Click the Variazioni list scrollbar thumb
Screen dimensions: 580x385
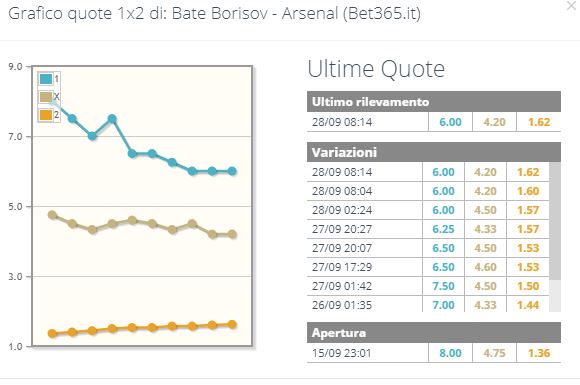pos(555,221)
